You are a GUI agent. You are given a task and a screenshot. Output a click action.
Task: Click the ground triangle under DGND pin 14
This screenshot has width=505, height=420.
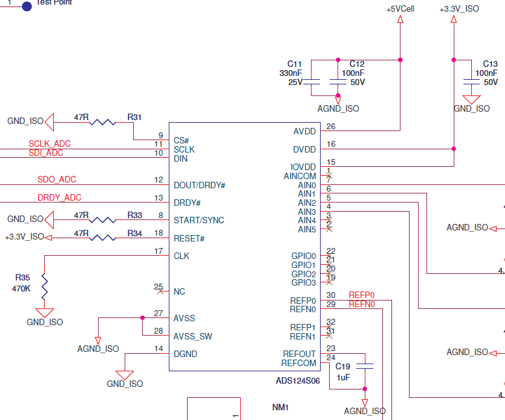[x=125, y=375]
